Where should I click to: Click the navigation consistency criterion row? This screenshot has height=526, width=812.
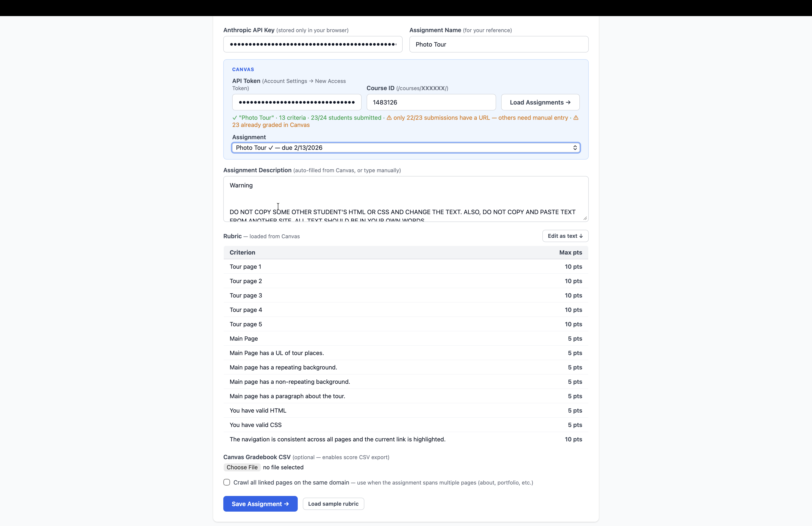[x=406, y=439]
